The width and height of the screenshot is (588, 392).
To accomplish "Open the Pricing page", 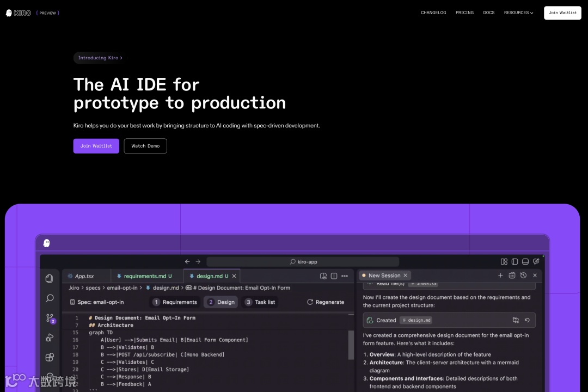I will point(464,13).
